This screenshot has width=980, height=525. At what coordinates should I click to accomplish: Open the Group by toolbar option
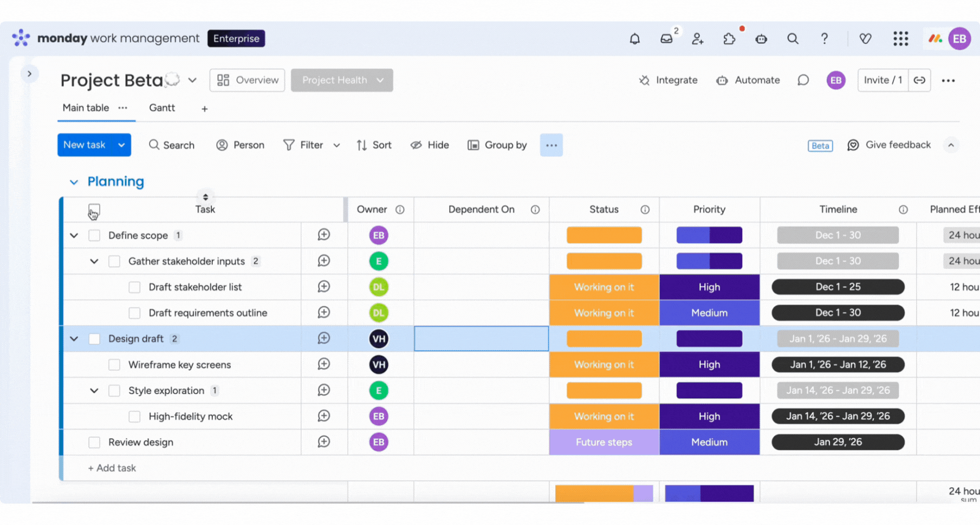(x=497, y=145)
